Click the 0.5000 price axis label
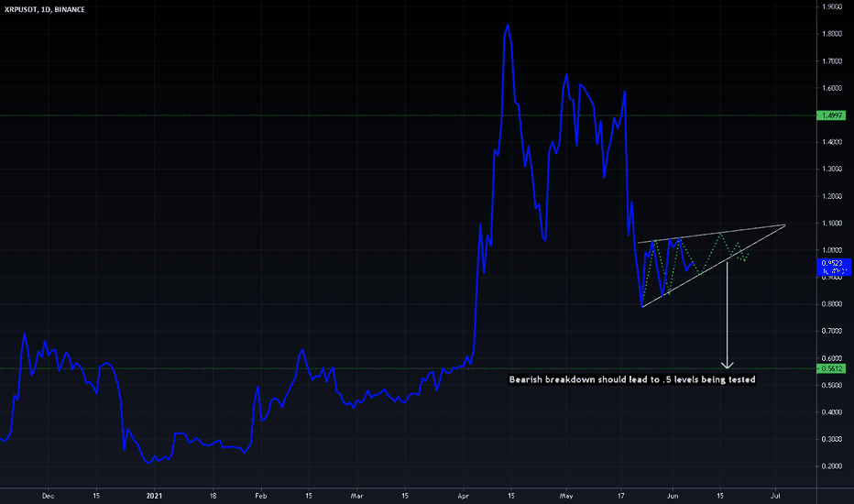Viewport: 854px width, 504px height. click(832, 385)
